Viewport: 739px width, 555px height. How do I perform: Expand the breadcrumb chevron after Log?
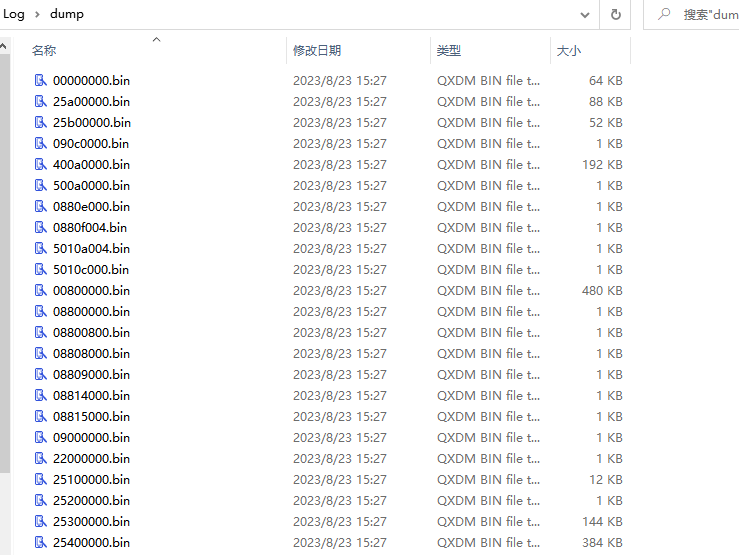[x=37, y=15]
